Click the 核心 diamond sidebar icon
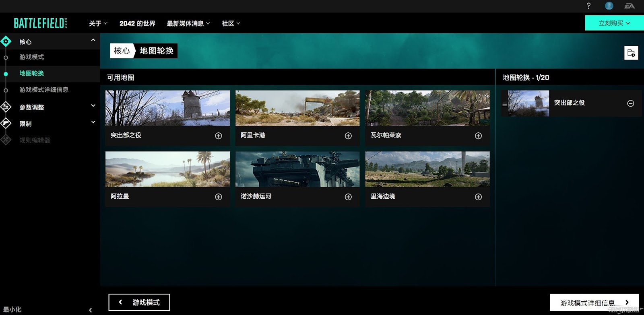644x315 pixels. coord(6,41)
